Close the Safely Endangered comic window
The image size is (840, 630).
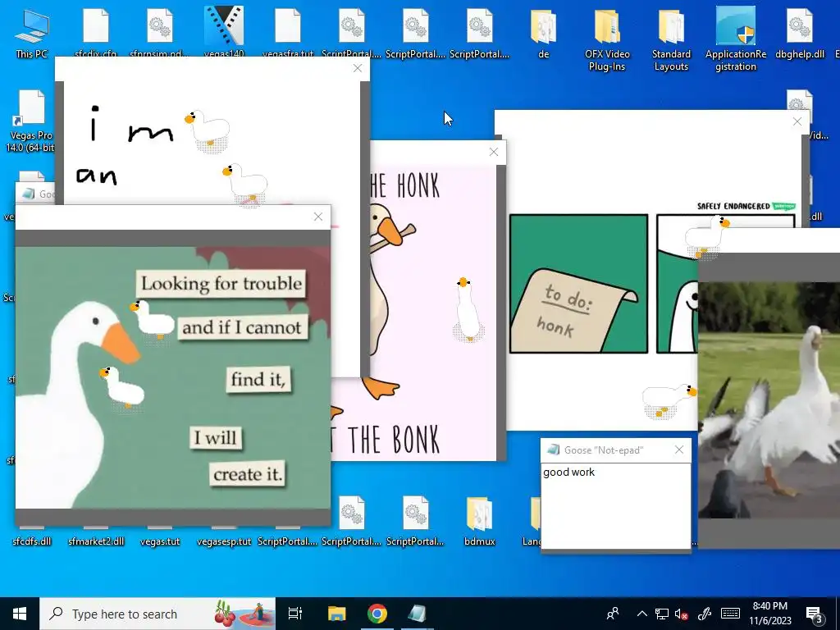797,121
